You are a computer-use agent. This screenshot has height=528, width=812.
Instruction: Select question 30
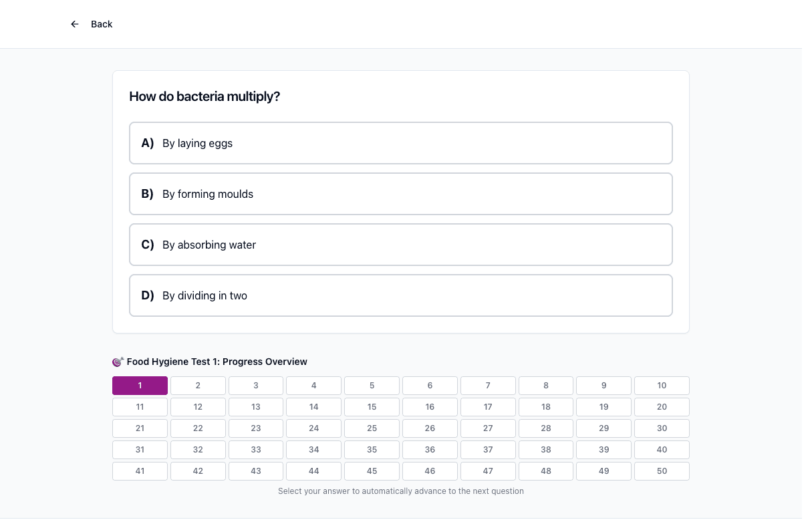[x=662, y=428]
